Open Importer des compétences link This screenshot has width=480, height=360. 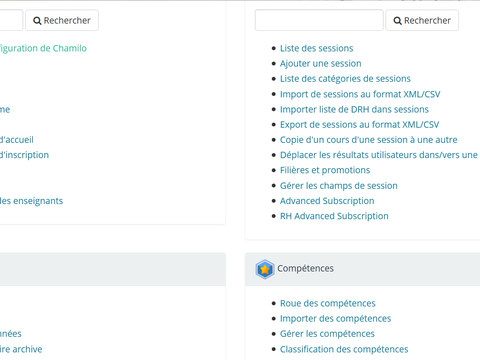335,319
